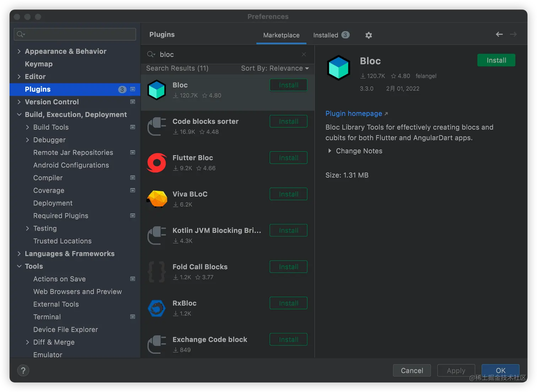Collapse Build, Execution, Deployment section
Image resolution: width=537 pixels, height=392 pixels.
19,115
